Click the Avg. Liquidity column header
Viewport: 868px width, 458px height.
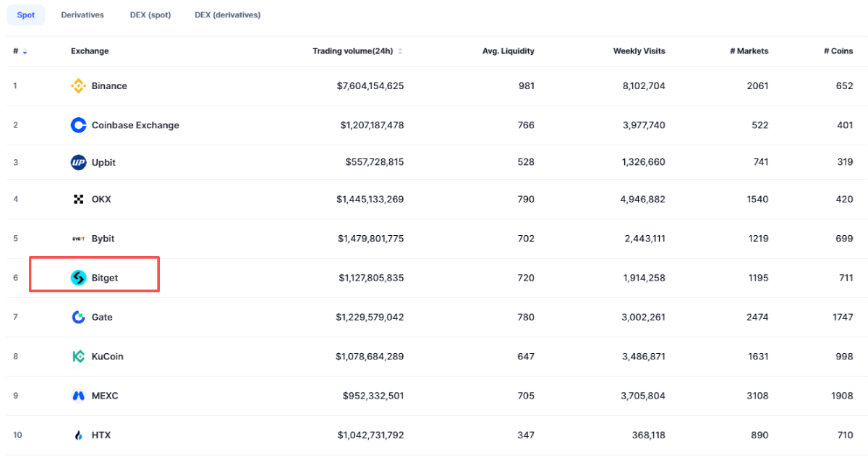click(509, 51)
